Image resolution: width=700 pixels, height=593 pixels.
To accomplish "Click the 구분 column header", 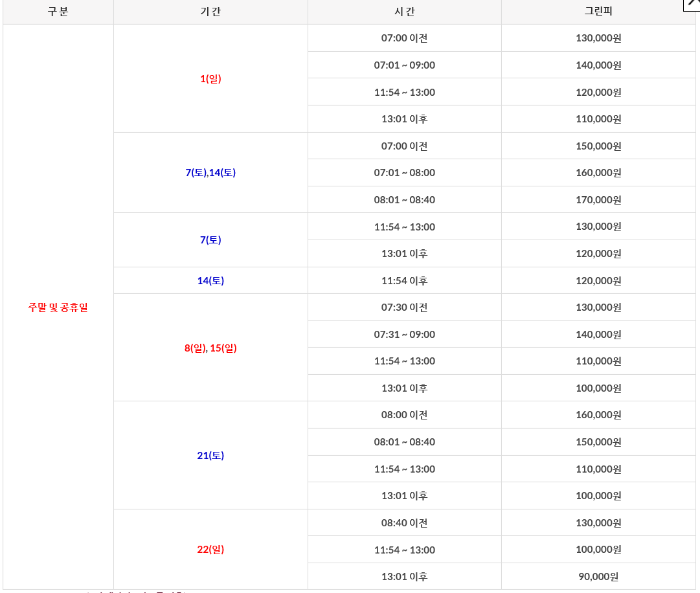I will [58, 12].
